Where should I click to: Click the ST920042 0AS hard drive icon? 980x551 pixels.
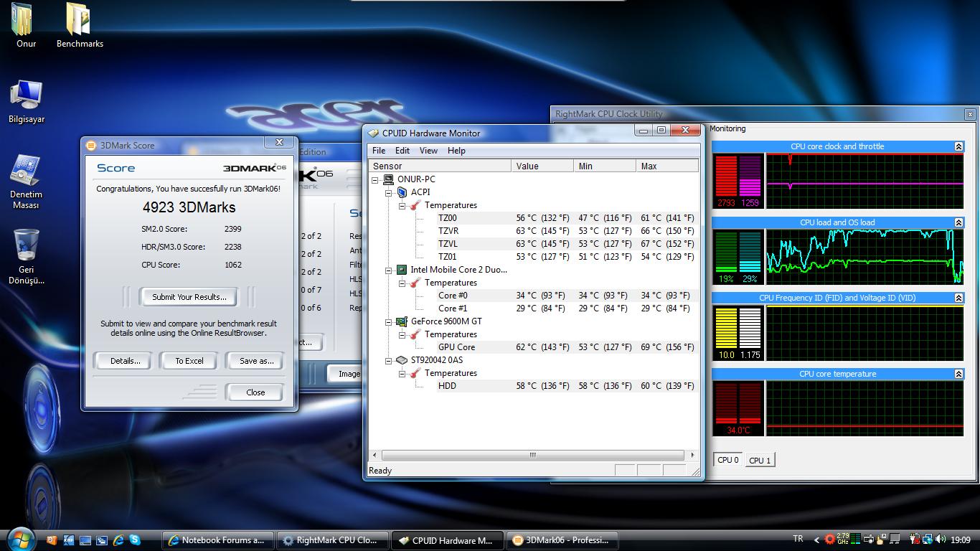tap(402, 360)
